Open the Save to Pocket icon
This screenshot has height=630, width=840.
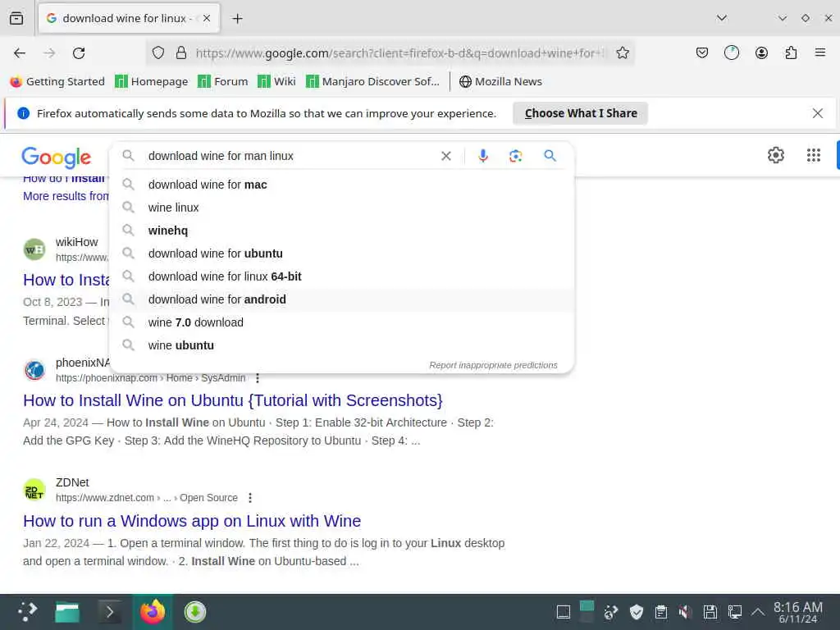click(x=702, y=52)
